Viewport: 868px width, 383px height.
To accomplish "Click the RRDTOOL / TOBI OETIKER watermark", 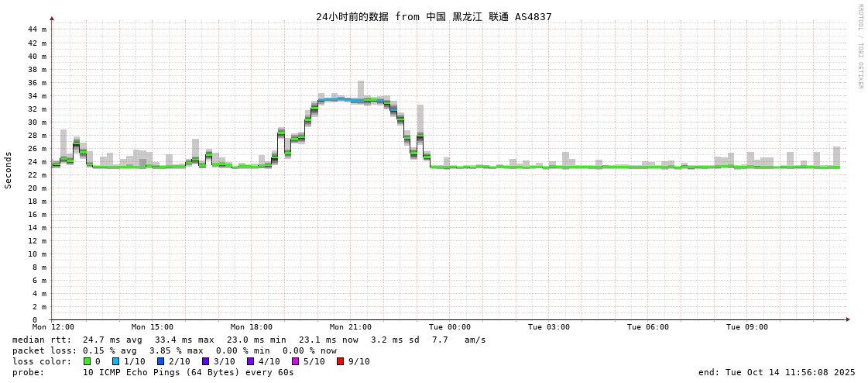I will pos(859,47).
